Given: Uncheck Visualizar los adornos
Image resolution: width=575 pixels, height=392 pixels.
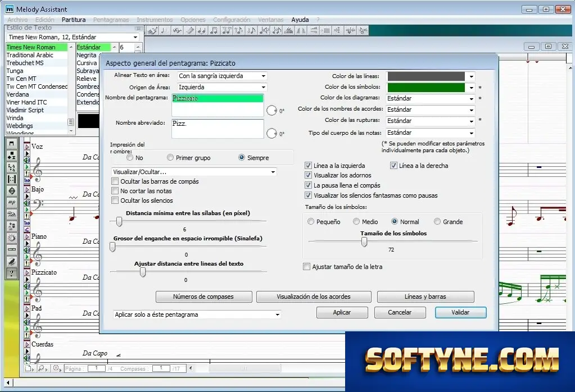Looking at the screenshot, I should pos(308,175).
